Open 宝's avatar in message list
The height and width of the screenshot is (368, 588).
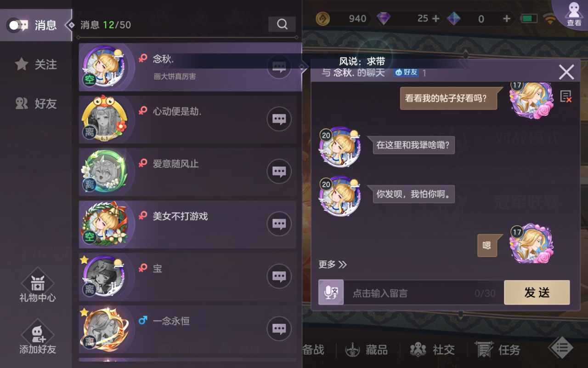[x=104, y=276]
